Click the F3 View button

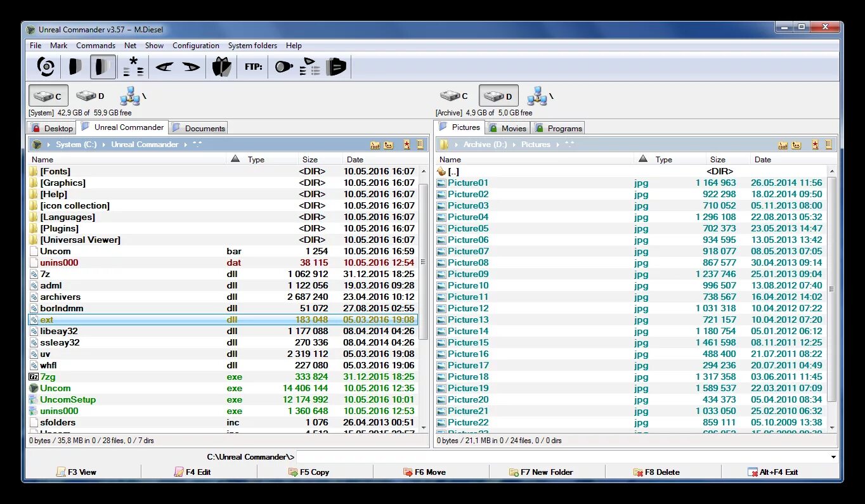click(76, 472)
